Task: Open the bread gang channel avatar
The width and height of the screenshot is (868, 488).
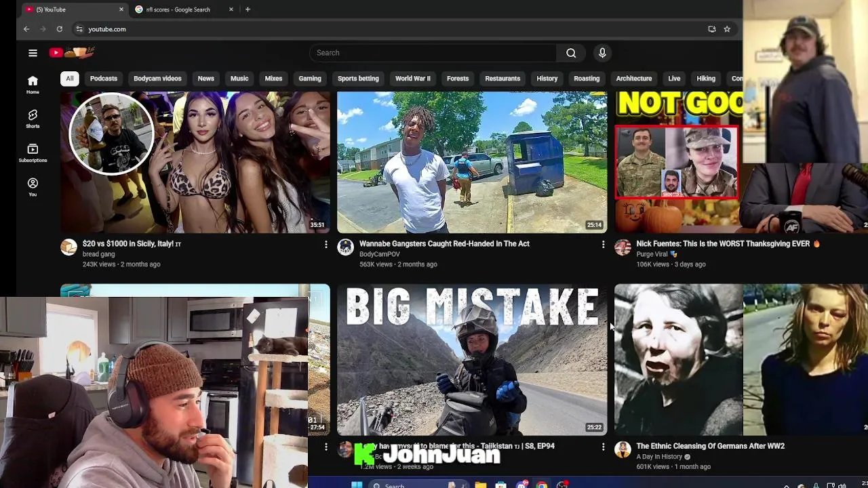Action: point(68,247)
